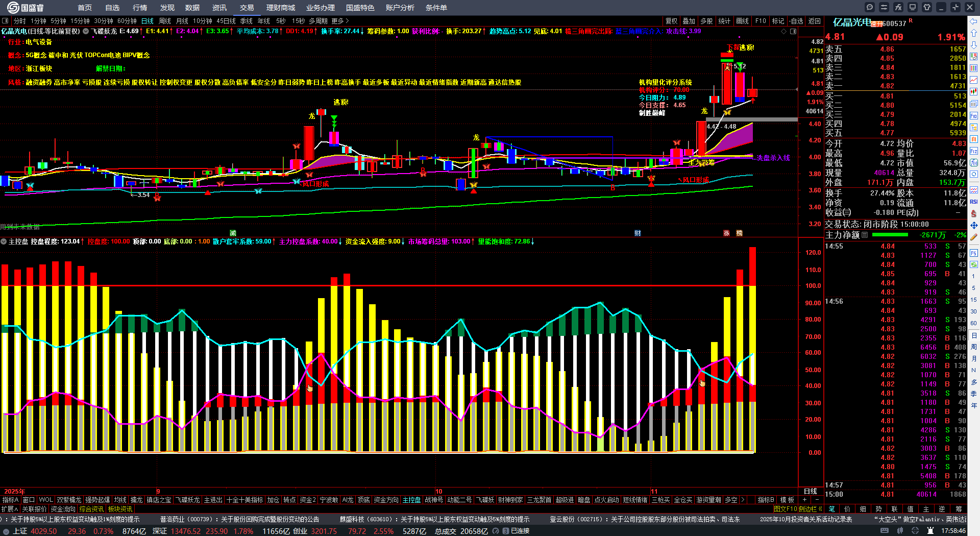Image resolution: width=980 pixels, height=536 pixels.
Task: Click the green 主力净额 progress bar
Action: pyautogui.click(x=890, y=235)
